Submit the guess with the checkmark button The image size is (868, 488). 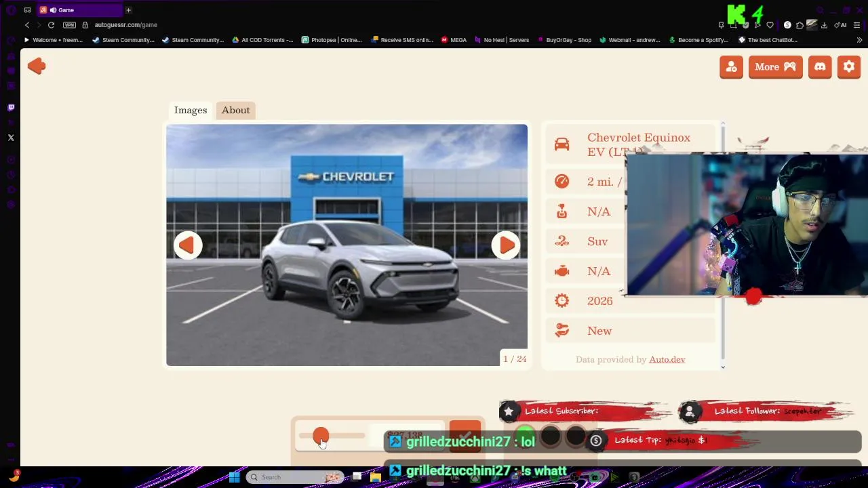click(465, 436)
